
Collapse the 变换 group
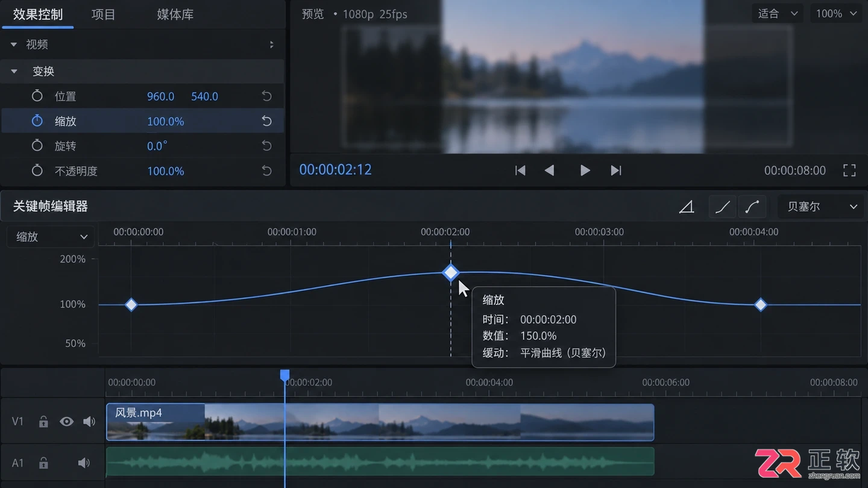click(14, 71)
